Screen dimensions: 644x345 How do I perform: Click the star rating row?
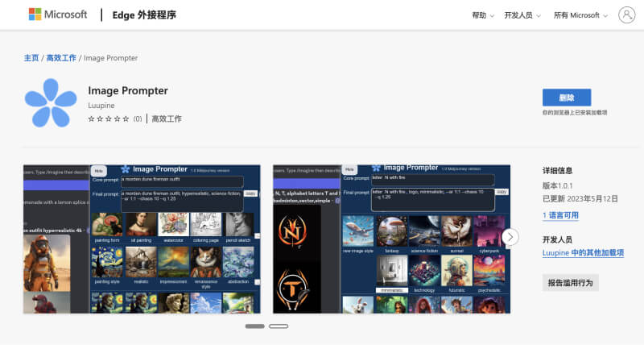[109, 118]
